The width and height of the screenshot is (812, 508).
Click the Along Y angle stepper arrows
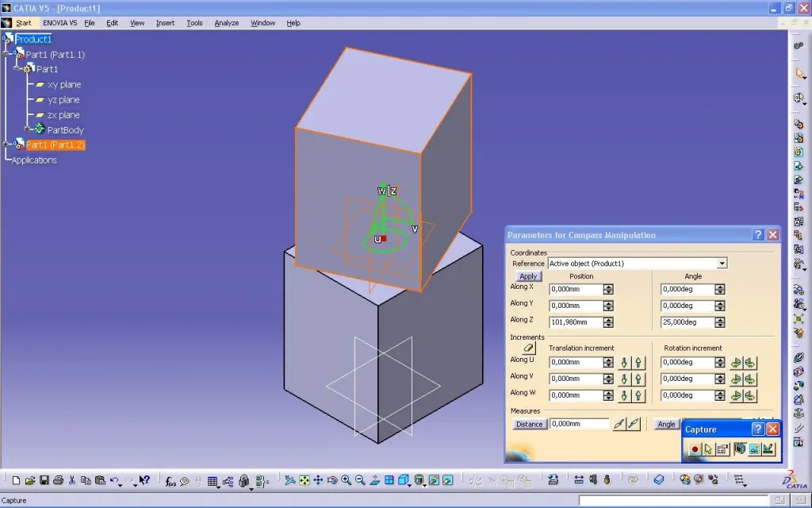(720, 306)
